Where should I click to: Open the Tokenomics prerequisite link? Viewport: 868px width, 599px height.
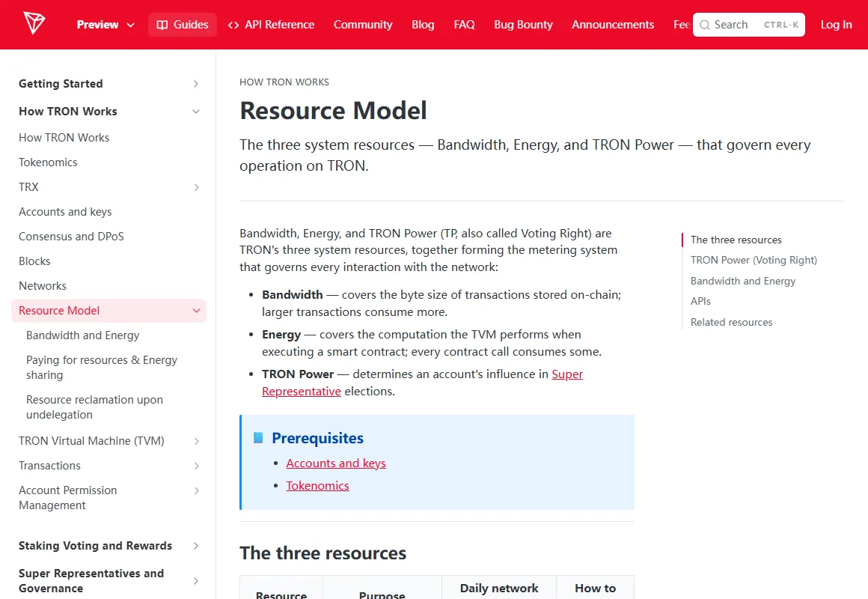point(318,486)
